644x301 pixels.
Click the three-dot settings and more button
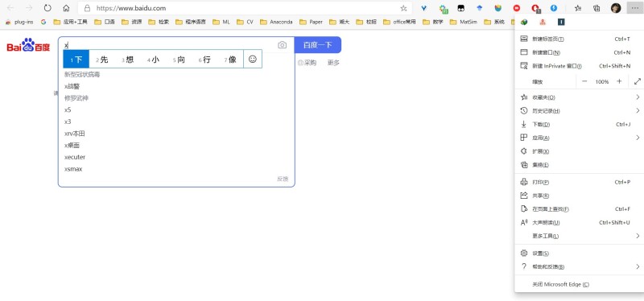pos(634,8)
